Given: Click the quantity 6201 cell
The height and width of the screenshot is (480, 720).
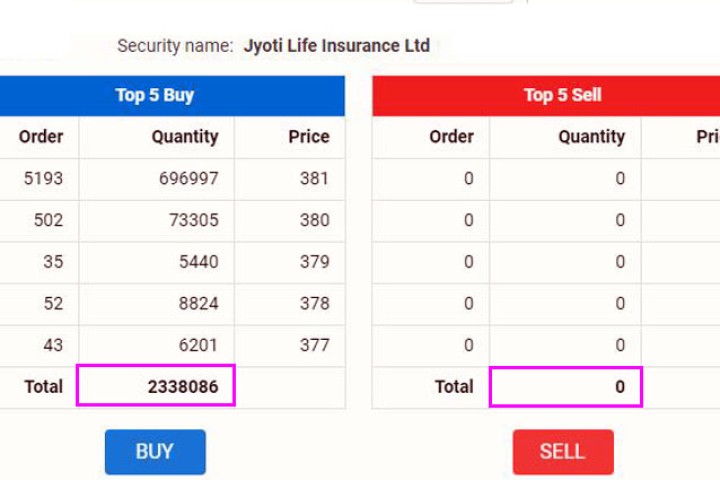Looking at the screenshot, I should [198, 345].
